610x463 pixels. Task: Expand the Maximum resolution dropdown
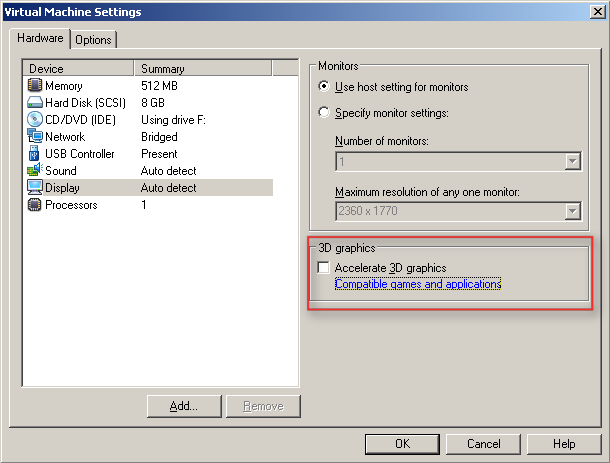[573, 211]
